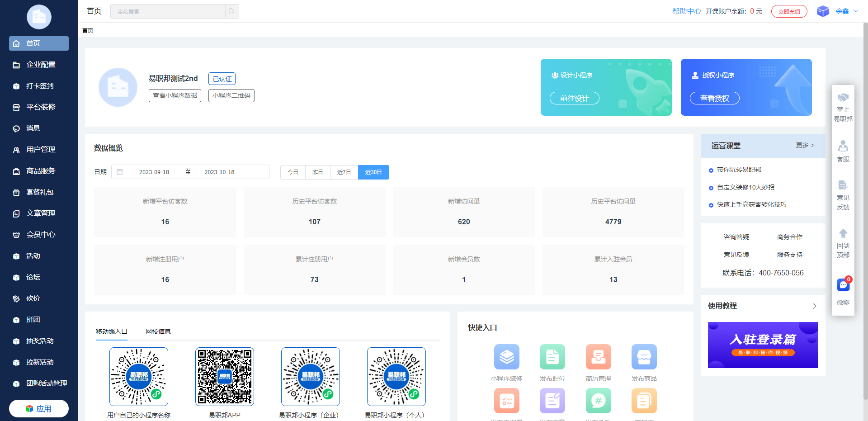
Task: Click the 前往设计 button
Action: pos(574,98)
